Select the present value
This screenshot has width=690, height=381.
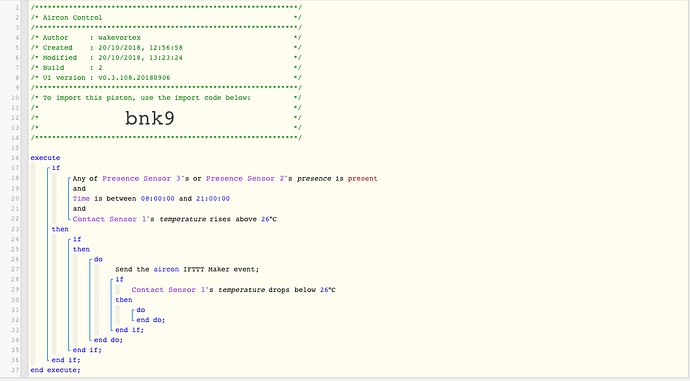click(x=363, y=179)
